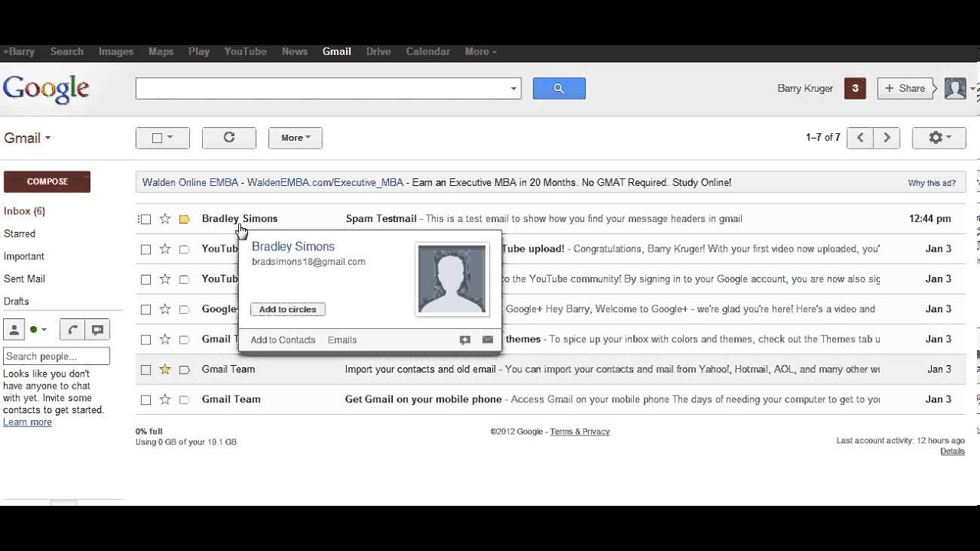Click Why this ad? link
980x551 pixels.
pos(932,184)
